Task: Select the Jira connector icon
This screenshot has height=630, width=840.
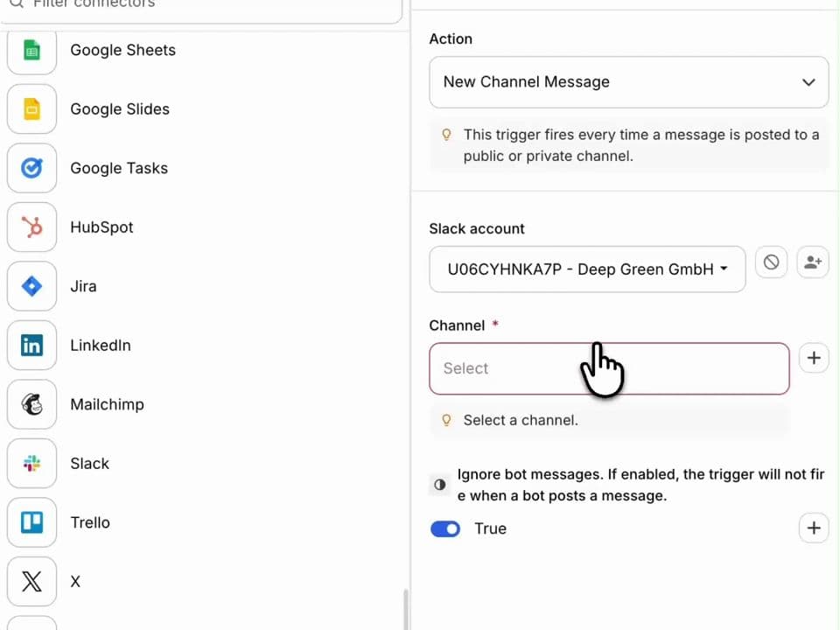Action: pyautogui.click(x=31, y=286)
